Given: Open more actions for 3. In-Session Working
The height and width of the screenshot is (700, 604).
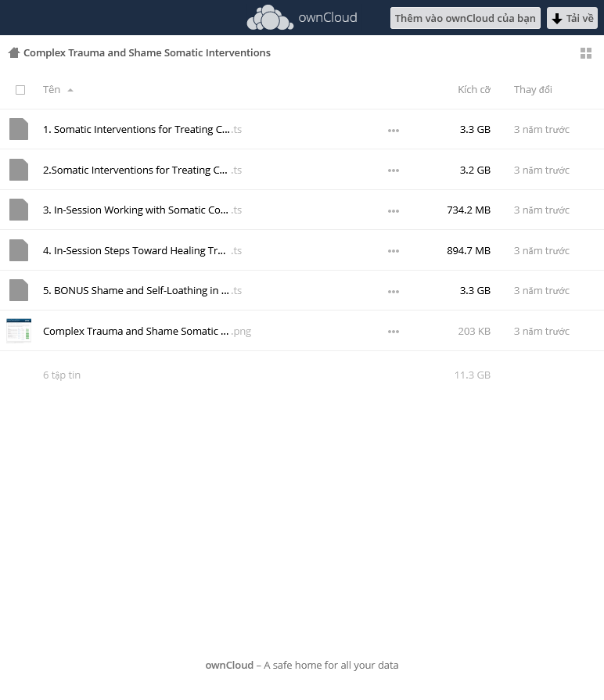Looking at the screenshot, I should point(394,210).
